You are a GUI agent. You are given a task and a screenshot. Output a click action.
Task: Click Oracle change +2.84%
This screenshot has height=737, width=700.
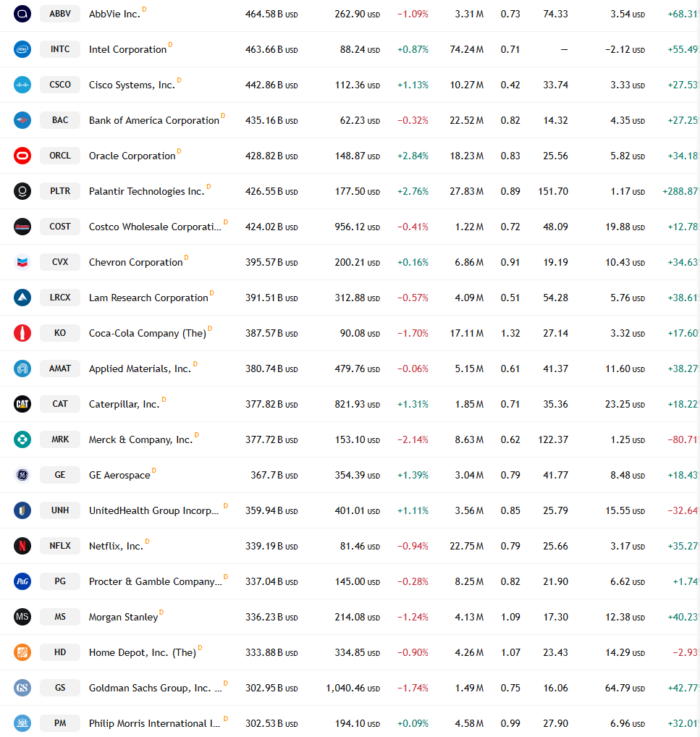(413, 156)
